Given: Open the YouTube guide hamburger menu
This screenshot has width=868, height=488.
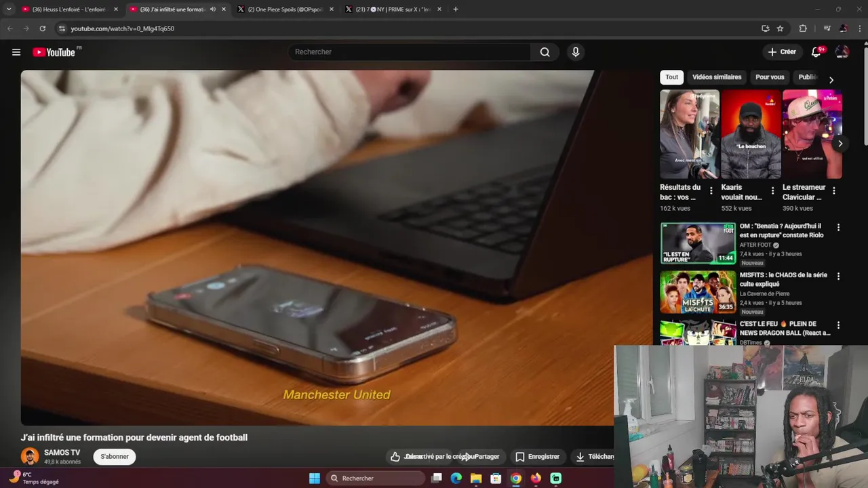Looking at the screenshot, I should click(16, 52).
